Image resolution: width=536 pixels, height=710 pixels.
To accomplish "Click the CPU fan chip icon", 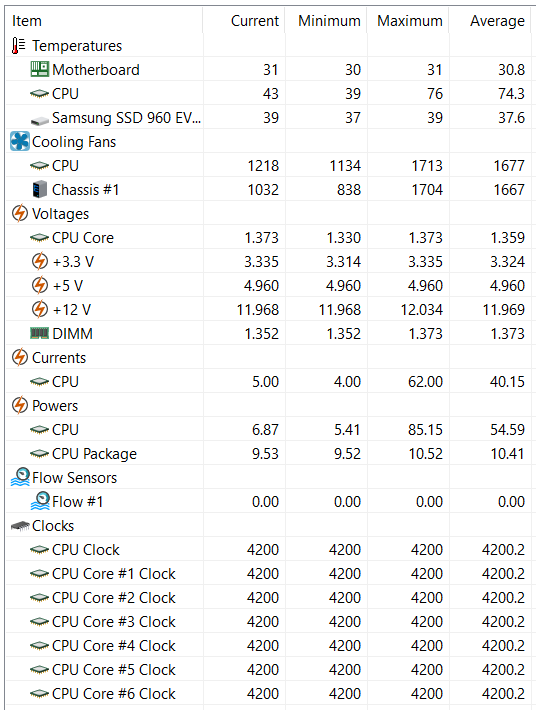I will coord(39,166).
